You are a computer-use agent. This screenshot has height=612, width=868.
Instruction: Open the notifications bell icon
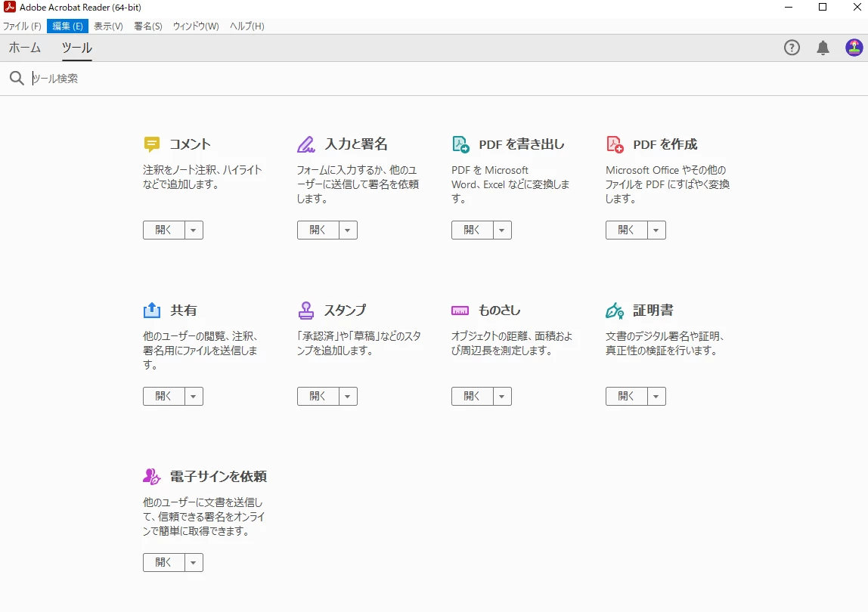pyautogui.click(x=823, y=48)
